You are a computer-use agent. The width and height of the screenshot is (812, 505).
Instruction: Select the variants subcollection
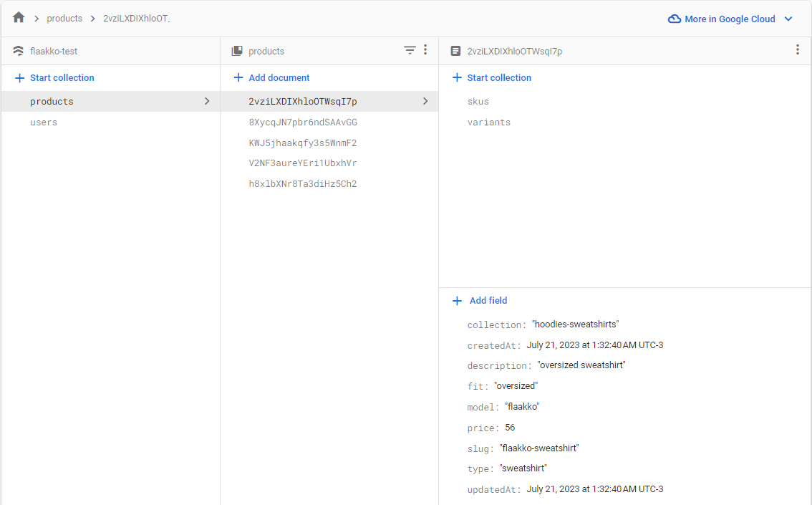tap(489, 122)
